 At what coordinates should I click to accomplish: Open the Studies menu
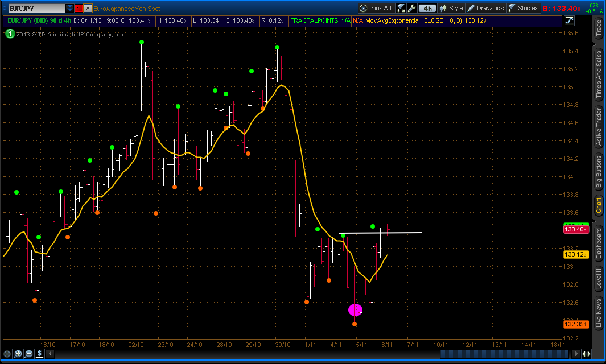tap(523, 8)
